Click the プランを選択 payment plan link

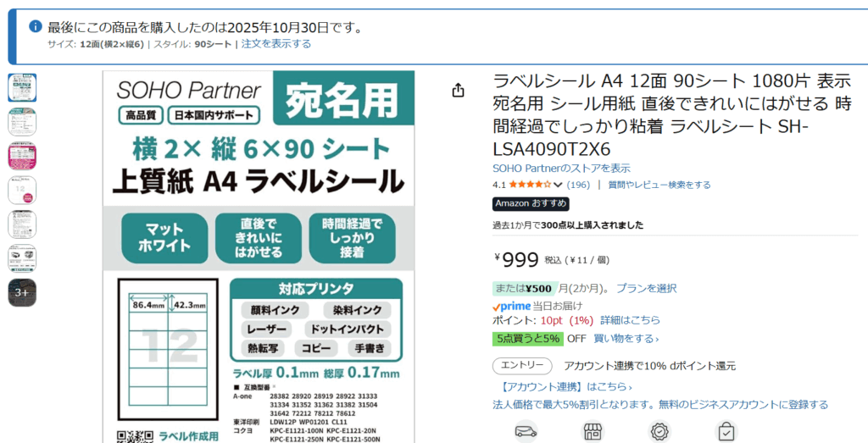(x=646, y=288)
